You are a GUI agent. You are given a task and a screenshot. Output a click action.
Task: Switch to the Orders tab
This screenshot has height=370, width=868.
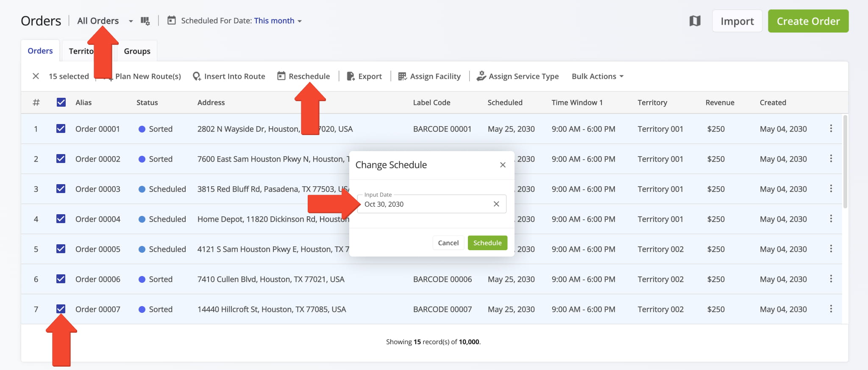[x=40, y=51]
